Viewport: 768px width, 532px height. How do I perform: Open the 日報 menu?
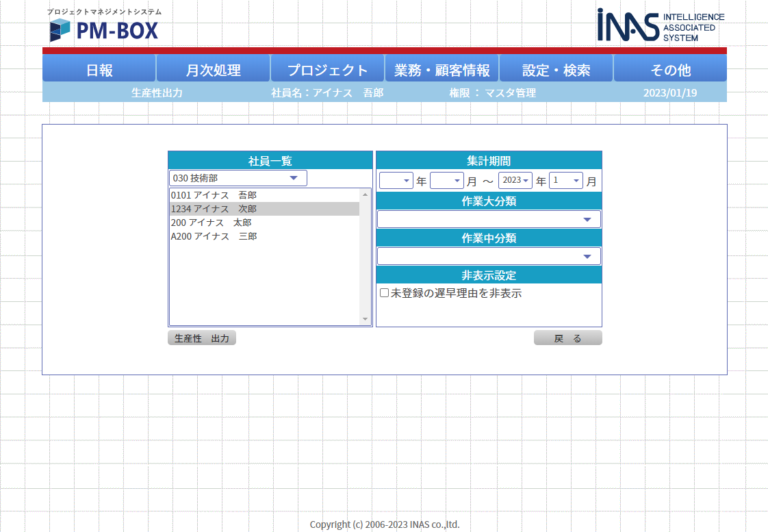(99, 70)
